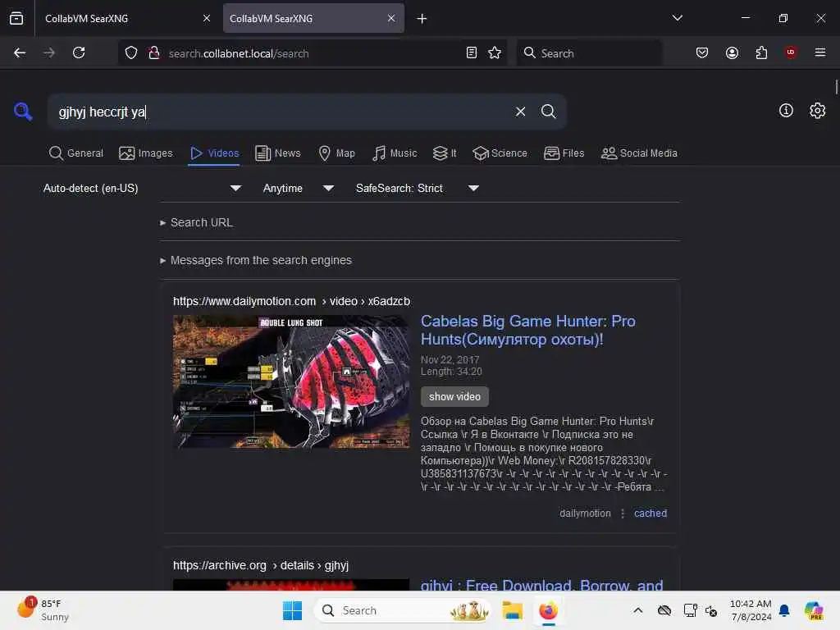The image size is (840, 630).
Task: Open the SearXNG preferences gear
Action: pyautogui.click(x=817, y=111)
